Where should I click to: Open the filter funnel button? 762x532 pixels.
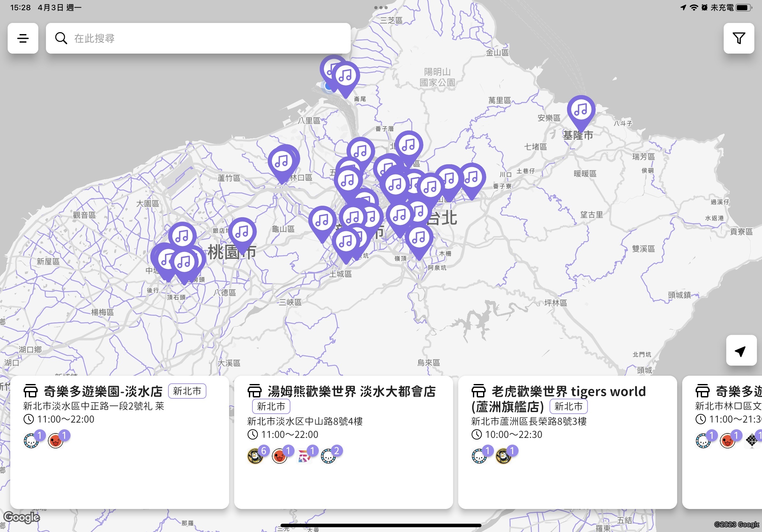pos(739,38)
